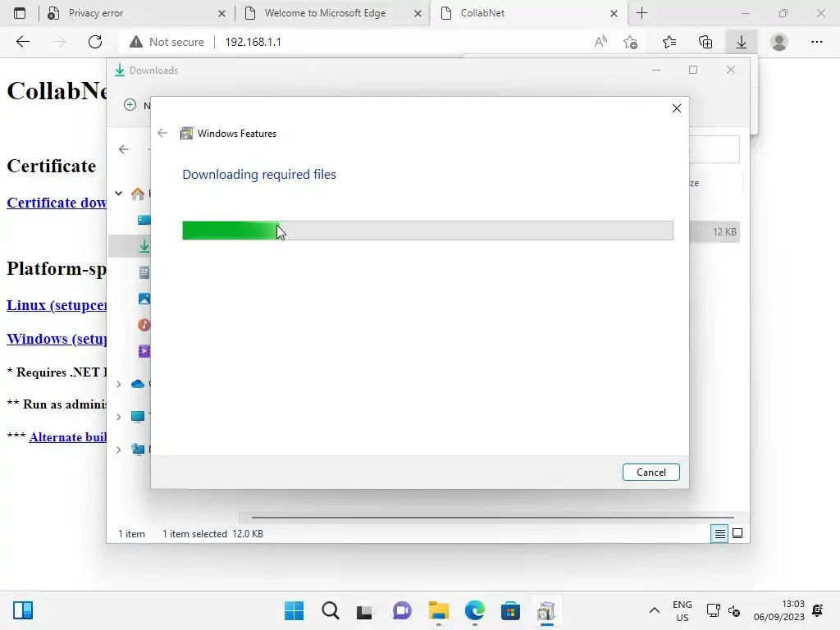Add this page to favorites
Image resolution: width=840 pixels, height=630 pixels.
click(631, 42)
